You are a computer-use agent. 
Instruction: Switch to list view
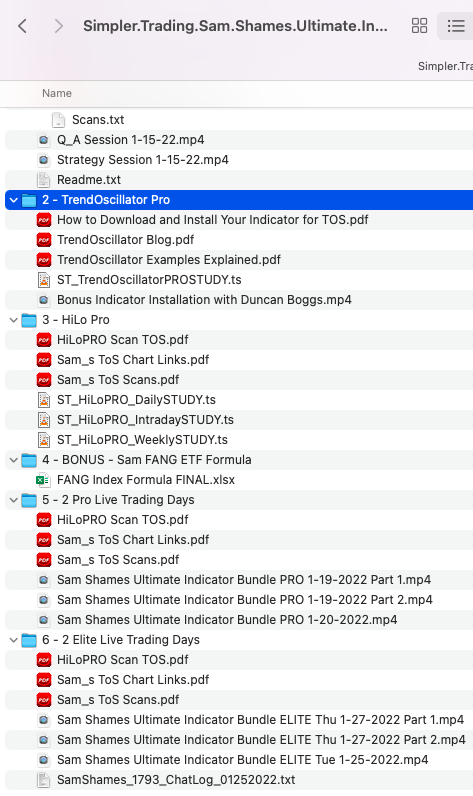pos(455,26)
